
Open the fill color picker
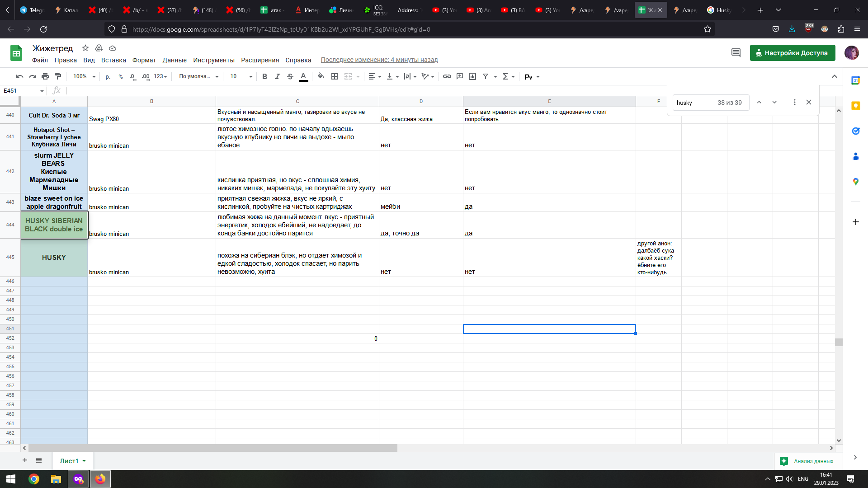(x=321, y=77)
